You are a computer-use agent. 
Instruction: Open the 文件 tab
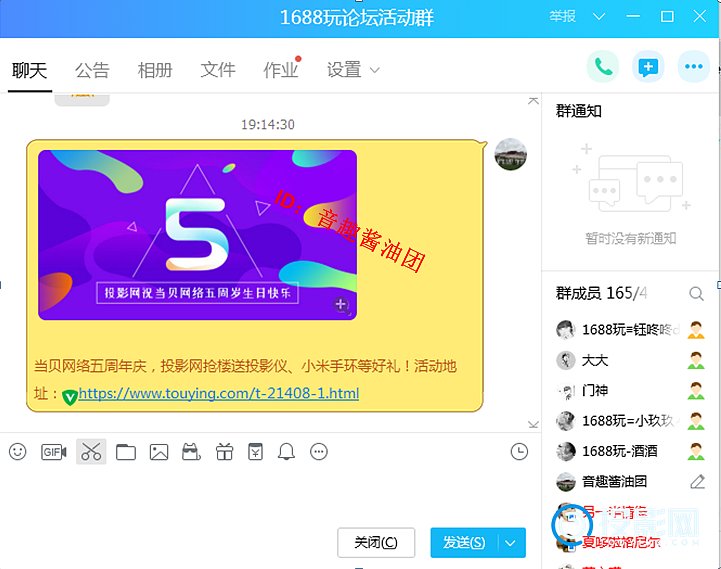click(218, 70)
